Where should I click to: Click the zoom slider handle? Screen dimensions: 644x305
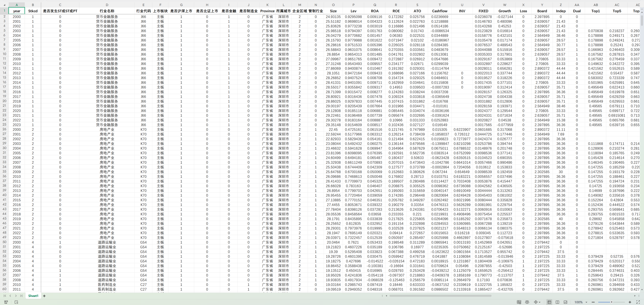click(612, 302)
